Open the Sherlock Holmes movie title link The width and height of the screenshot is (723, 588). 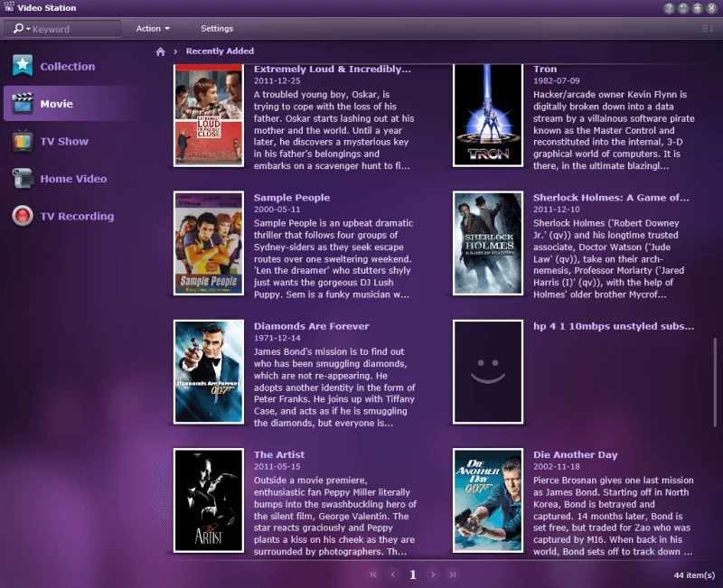[x=610, y=198]
